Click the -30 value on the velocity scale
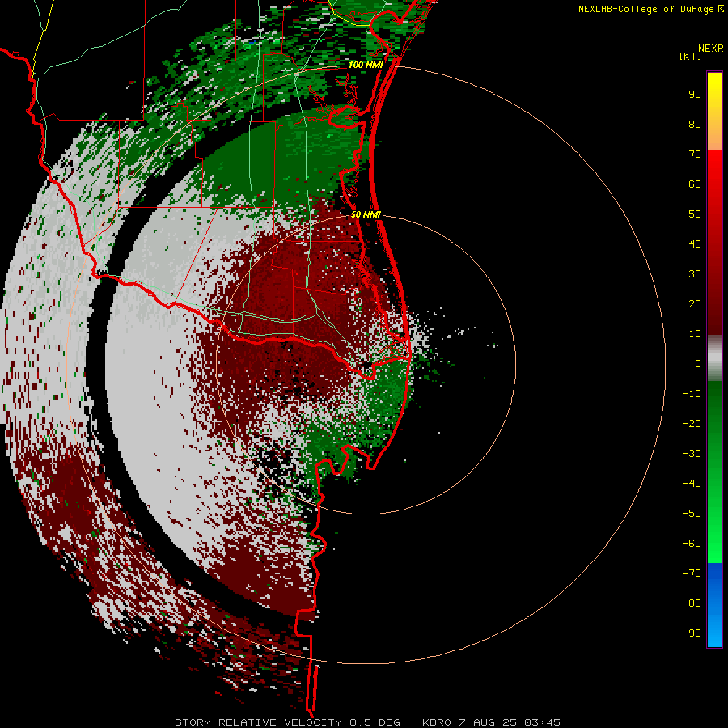Viewport: 728px width, 728px height. click(692, 454)
